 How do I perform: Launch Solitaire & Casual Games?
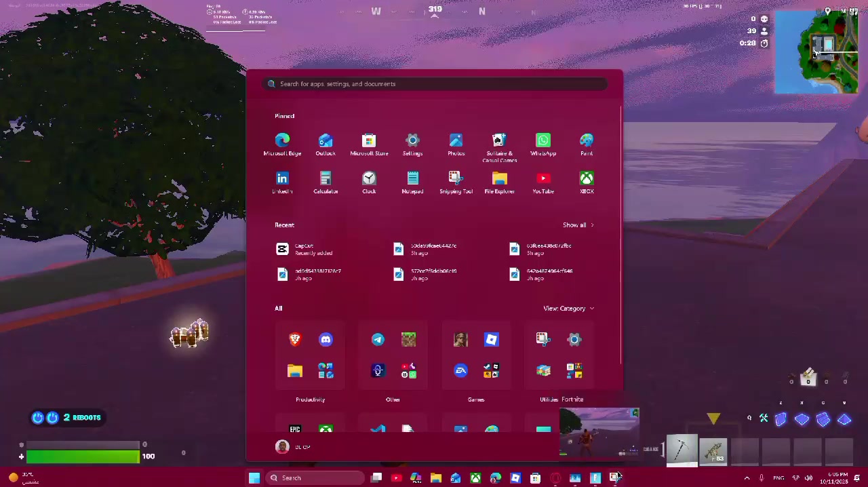(x=500, y=147)
